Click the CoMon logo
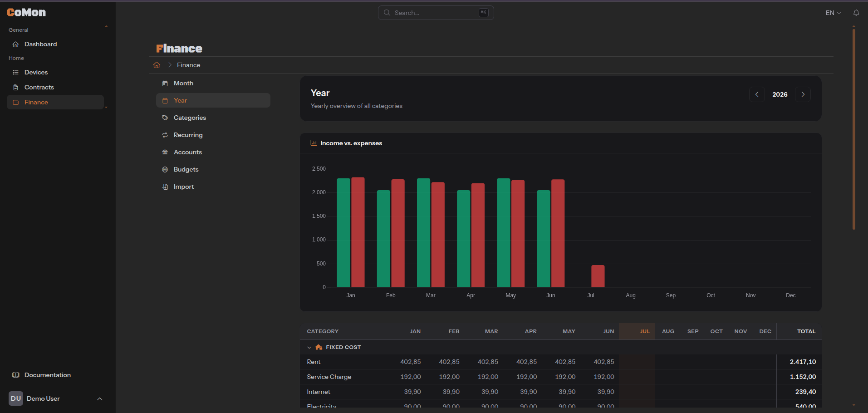Image resolution: width=868 pixels, height=413 pixels. tap(26, 12)
